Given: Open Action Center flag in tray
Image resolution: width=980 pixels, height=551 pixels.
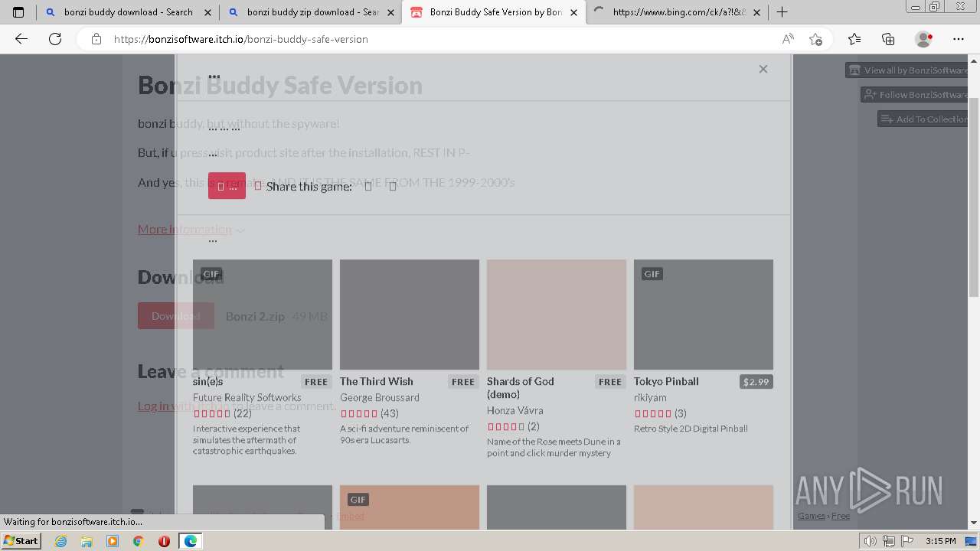Looking at the screenshot, I should [906, 541].
